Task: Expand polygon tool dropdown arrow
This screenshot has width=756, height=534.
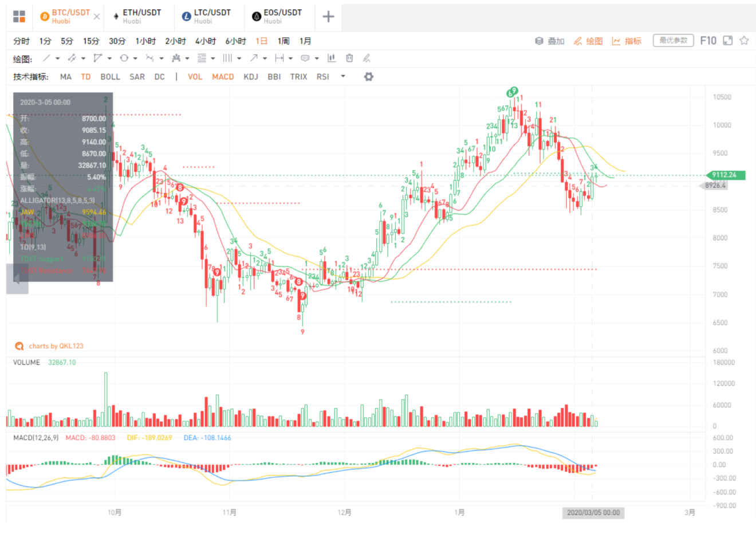Action: 109,58
